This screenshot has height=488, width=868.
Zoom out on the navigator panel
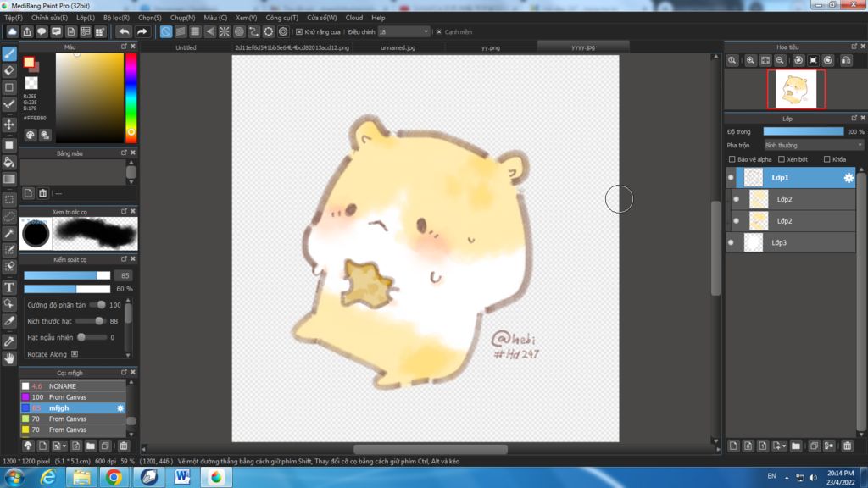pos(780,60)
